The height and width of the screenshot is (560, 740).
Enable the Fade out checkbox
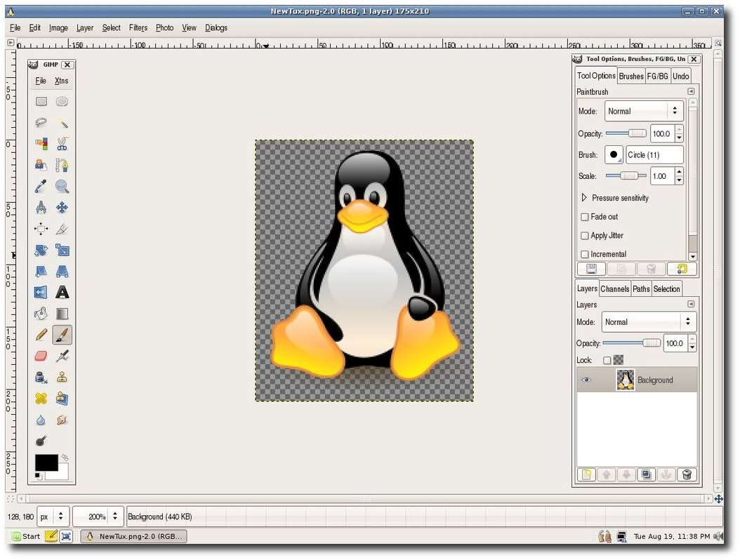585,217
